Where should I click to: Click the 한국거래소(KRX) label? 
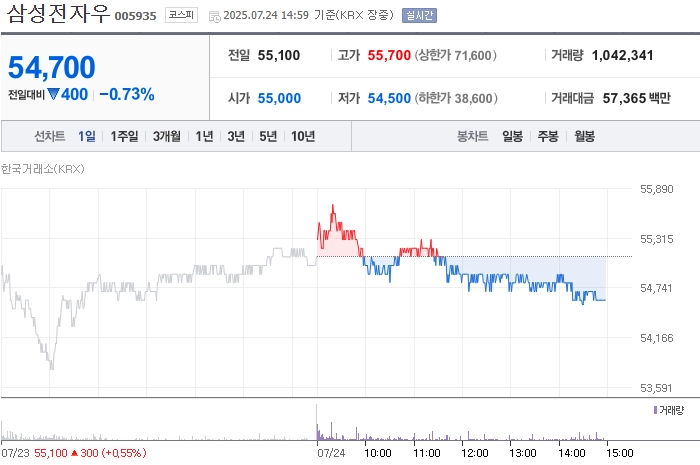(x=42, y=169)
